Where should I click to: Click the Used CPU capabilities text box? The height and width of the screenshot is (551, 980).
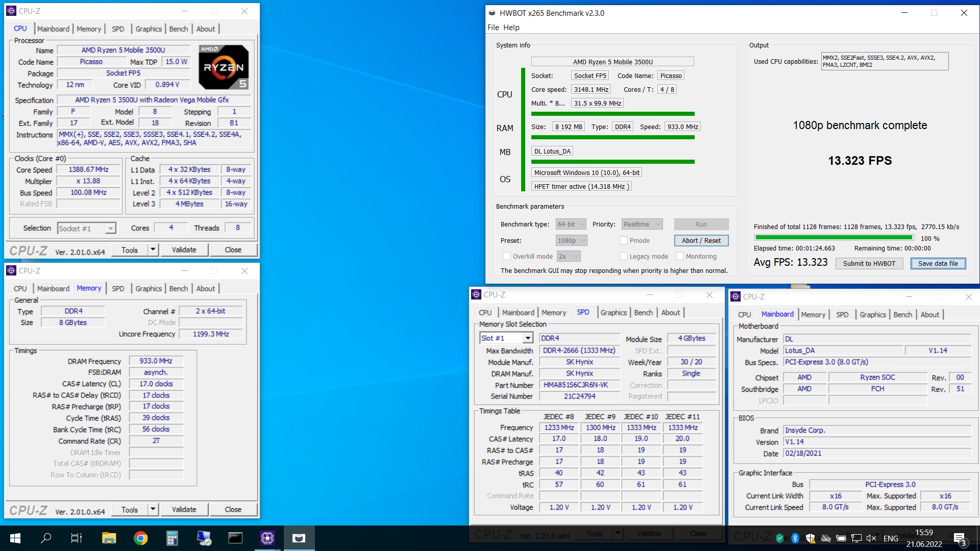[x=885, y=61]
